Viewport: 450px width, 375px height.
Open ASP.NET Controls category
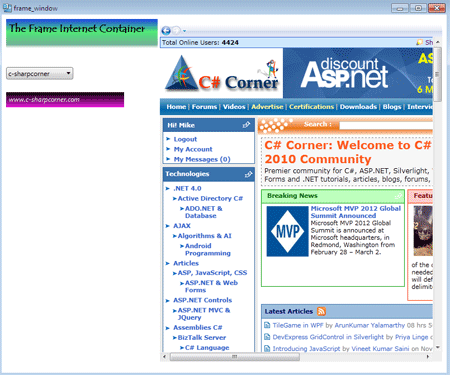[x=203, y=300]
